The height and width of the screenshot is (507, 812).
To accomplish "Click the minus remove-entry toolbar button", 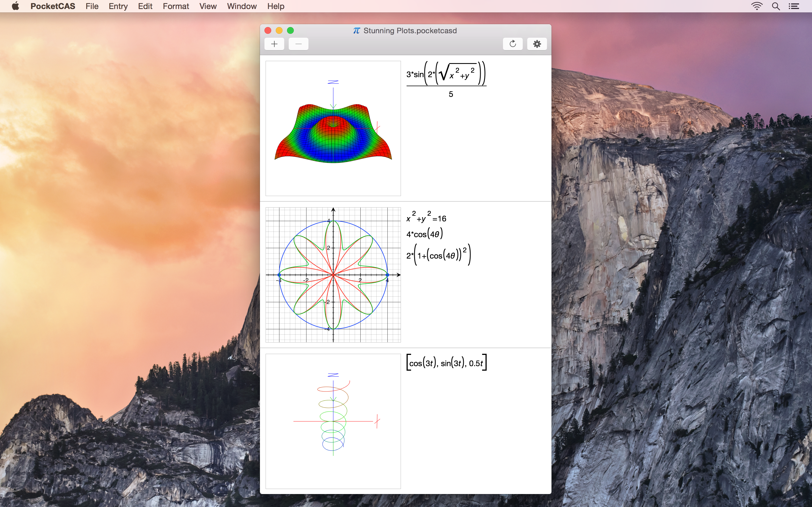I will coord(298,44).
